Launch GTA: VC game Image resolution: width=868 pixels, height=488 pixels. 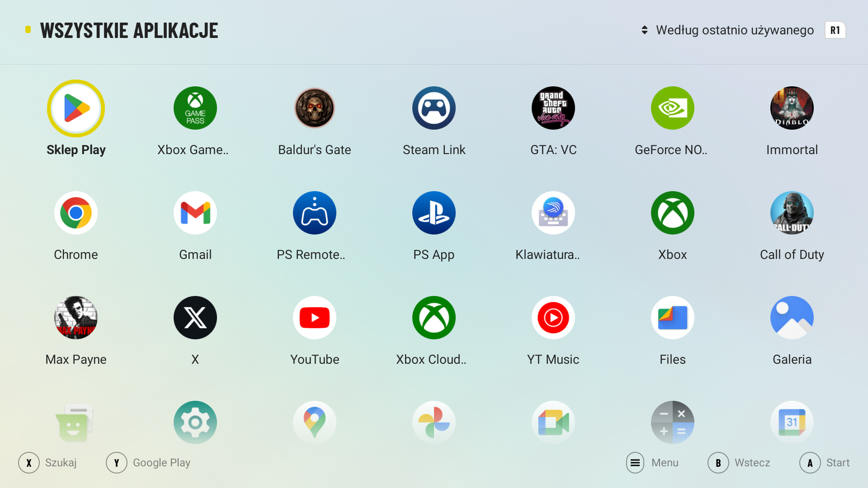553,108
